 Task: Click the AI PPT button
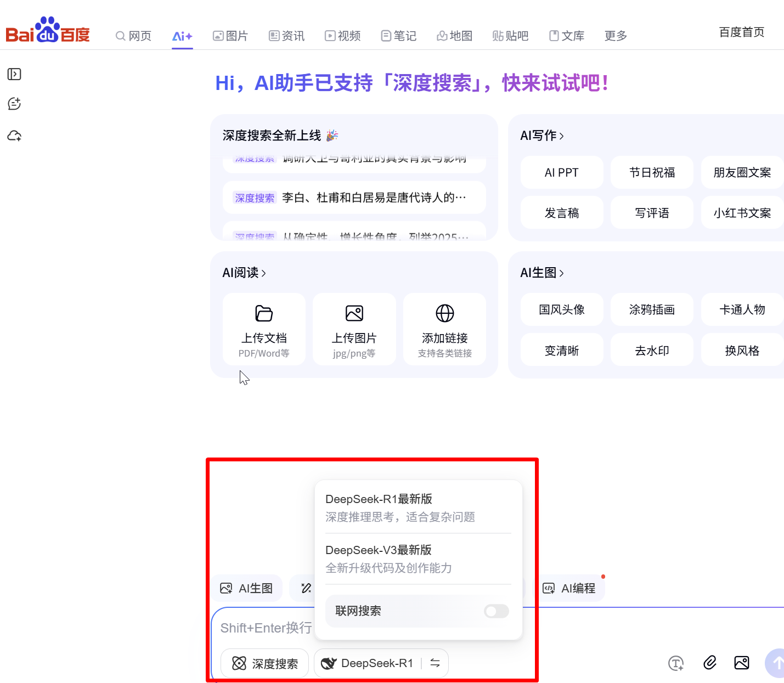(x=562, y=172)
